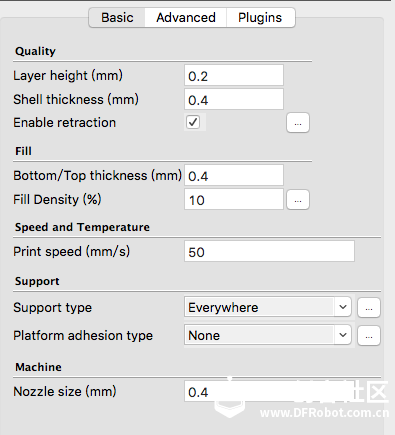Toggle the Enable retraction checkbox

click(x=193, y=122)
